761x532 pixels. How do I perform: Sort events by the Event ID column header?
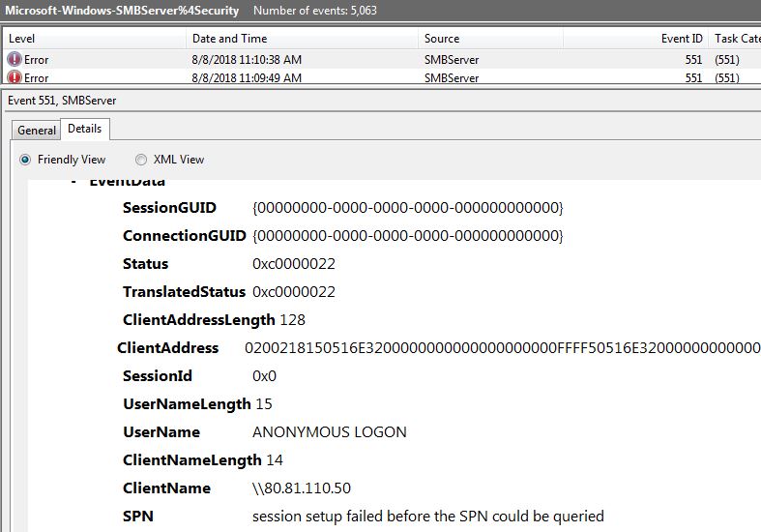tap(682, 39)
